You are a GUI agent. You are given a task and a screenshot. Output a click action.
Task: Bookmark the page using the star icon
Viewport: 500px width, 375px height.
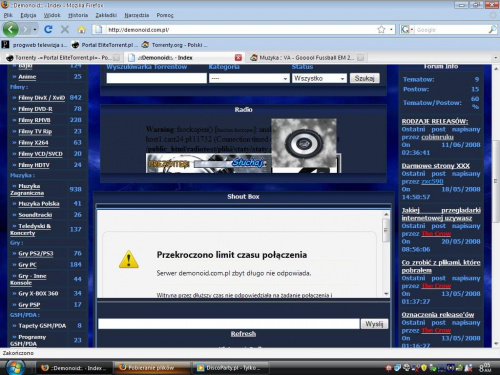pos(381,30)
